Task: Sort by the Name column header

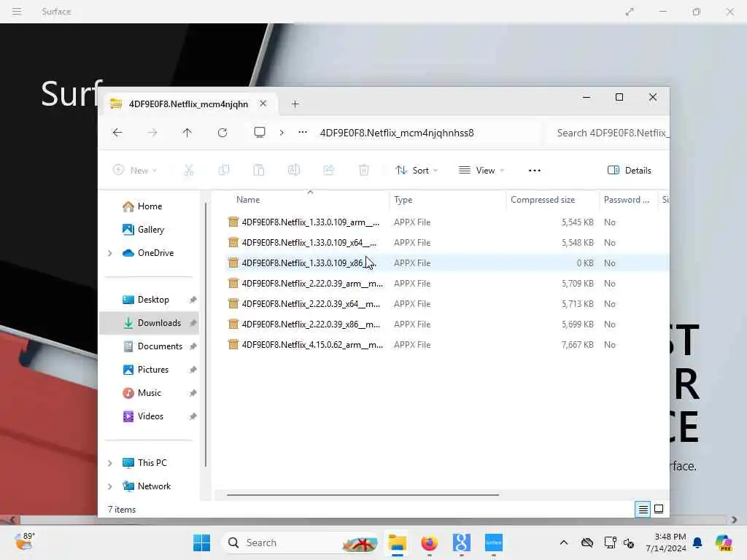Action: click(248, 200)
